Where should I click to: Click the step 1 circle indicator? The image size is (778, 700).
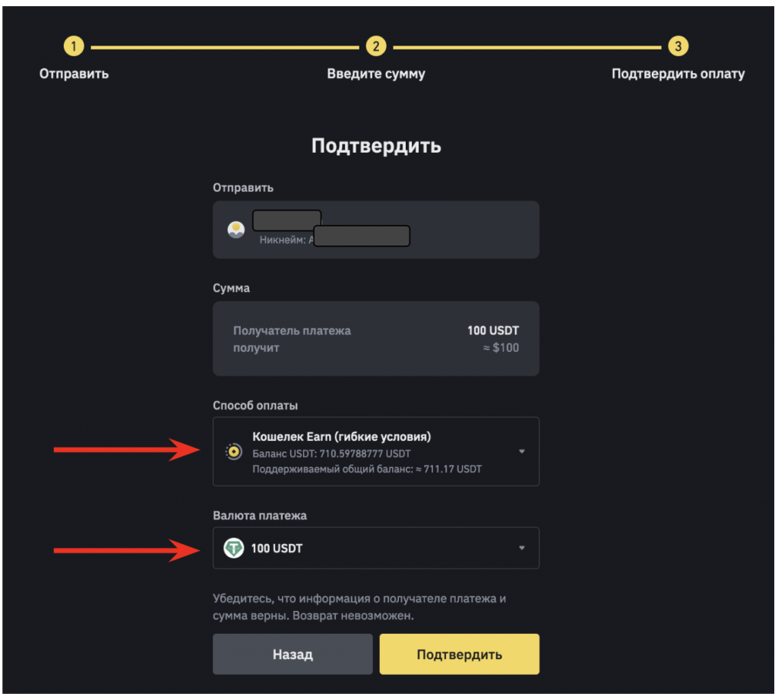73,47
